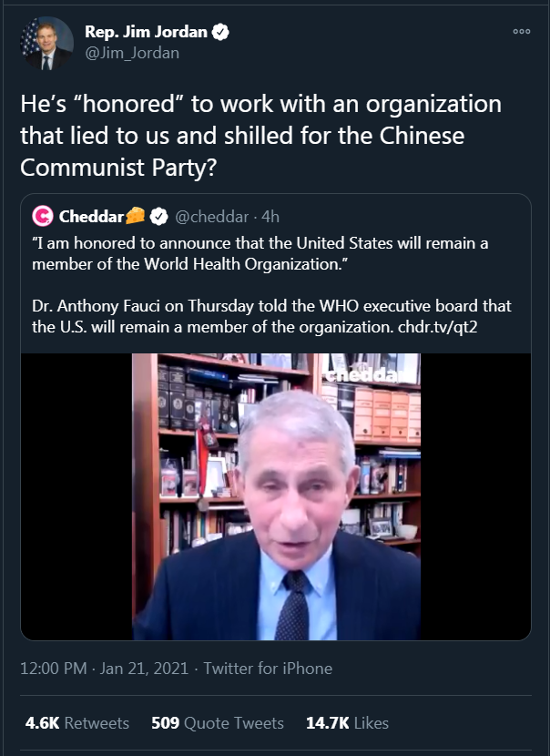View the 14.7K Likes list
This screenshot has height=756, width=550.
pyautogui.click(x=347, y=723)
